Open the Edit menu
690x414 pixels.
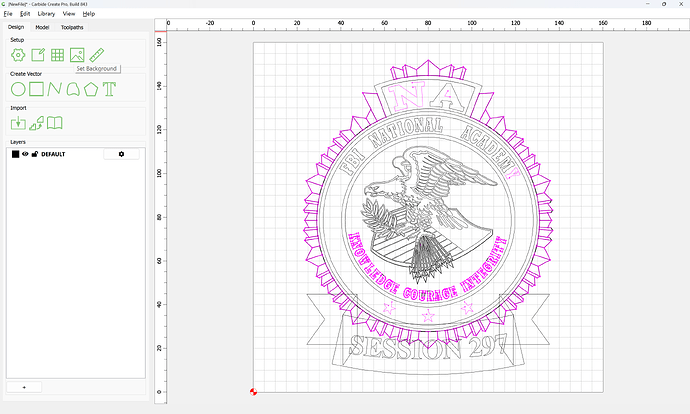click(x=25, y=14)
